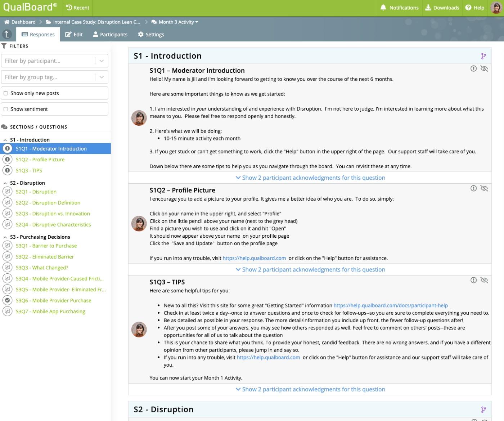This screenshot has height=421, width=504.
Task: Open the branch view icon for S2 Disruption
Action: click(483, 409)
